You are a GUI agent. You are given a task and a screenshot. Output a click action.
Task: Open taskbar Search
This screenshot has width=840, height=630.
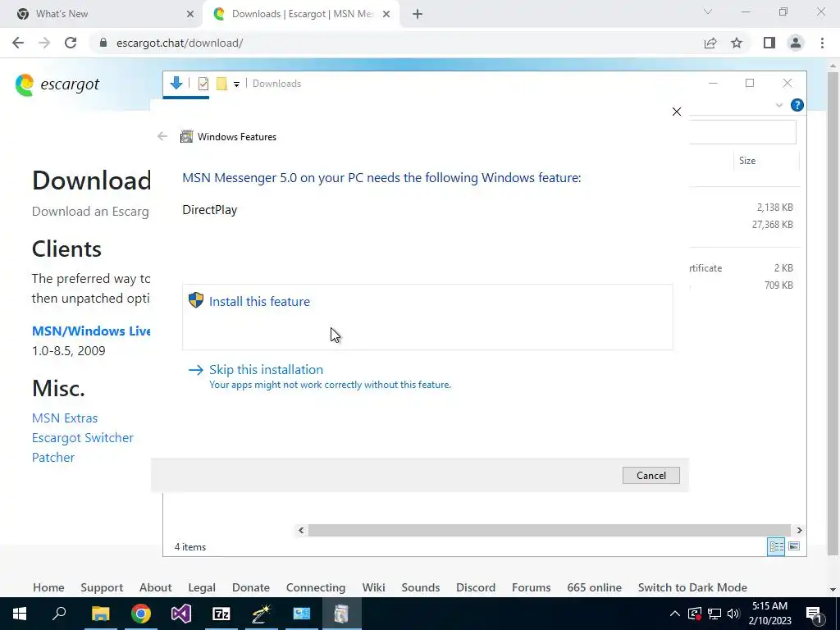point(59,614)
